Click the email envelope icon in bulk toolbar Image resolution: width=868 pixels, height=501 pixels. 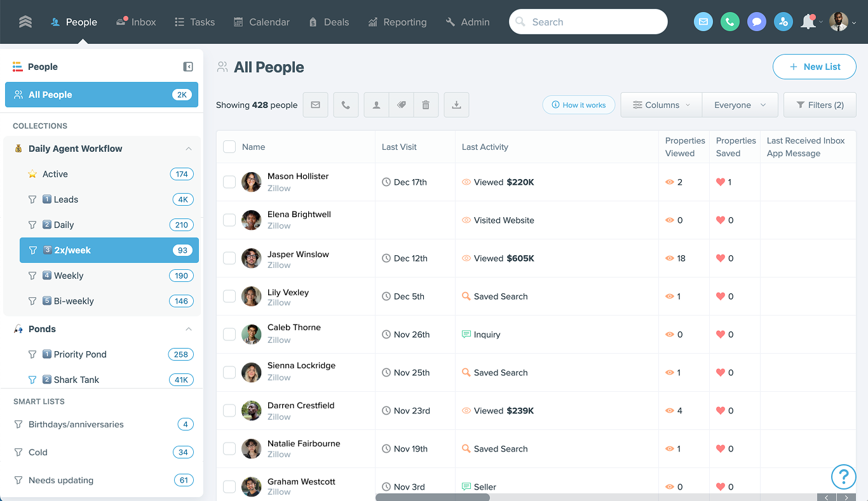315,105
